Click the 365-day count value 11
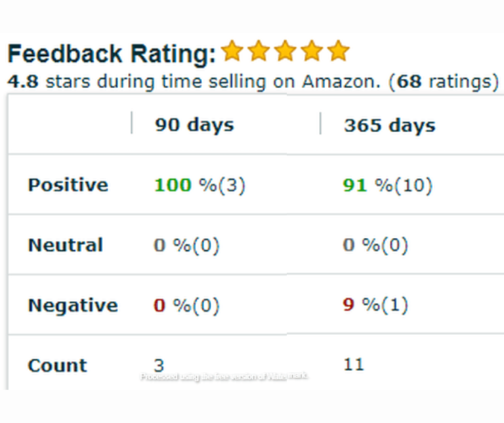This screenshot has width=504, height=423. click(353, 365)
